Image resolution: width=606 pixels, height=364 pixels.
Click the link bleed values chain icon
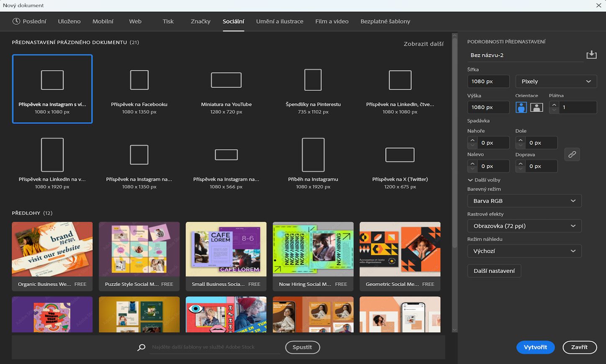click(572, 154)
